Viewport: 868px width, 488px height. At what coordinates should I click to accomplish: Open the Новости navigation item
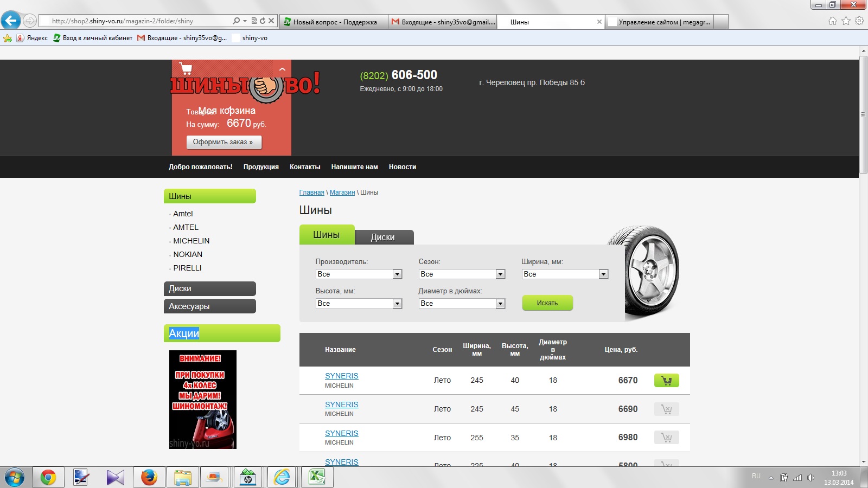click(x=403, y=167)
